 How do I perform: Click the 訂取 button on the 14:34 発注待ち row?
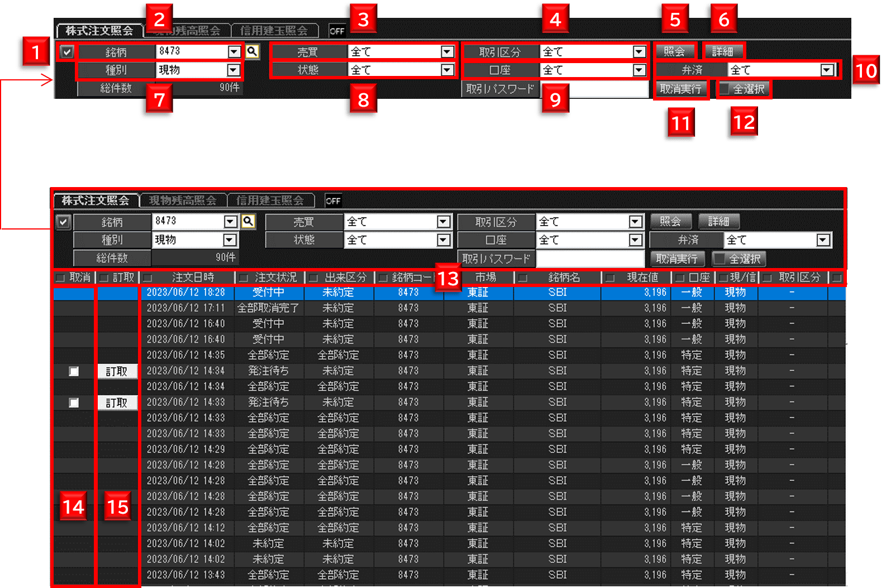(117, 371)
